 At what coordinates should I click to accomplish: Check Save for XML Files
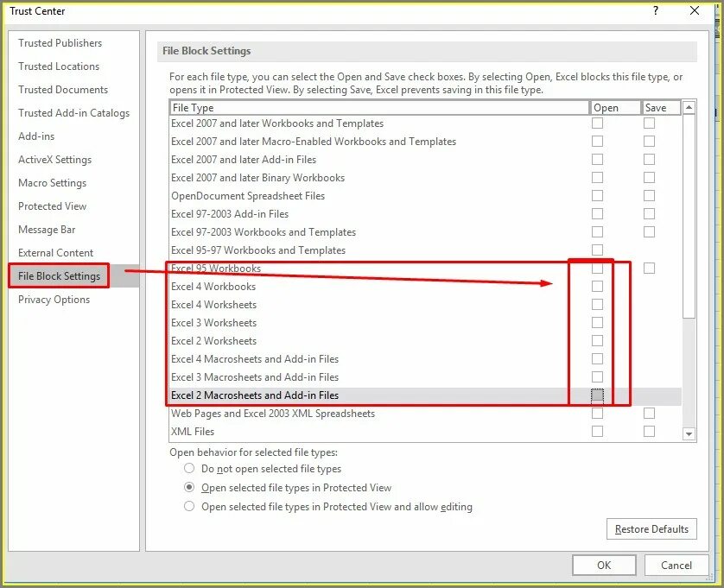[x=649, y=432]
